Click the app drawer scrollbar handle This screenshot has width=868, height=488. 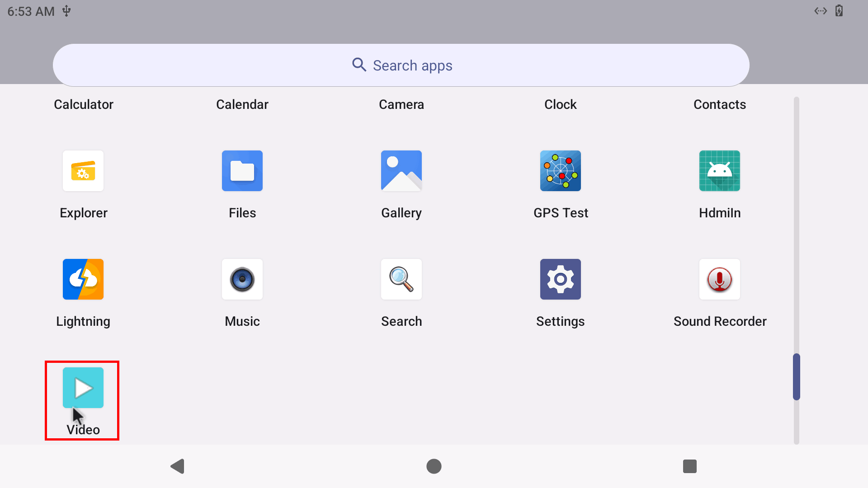tap(797, 377)
